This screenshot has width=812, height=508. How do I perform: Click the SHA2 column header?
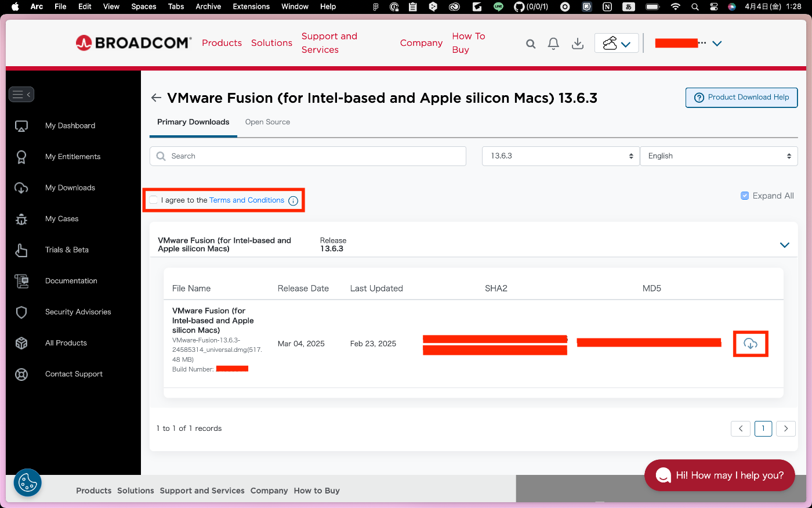pyautogui.click(x=496, y=289)
